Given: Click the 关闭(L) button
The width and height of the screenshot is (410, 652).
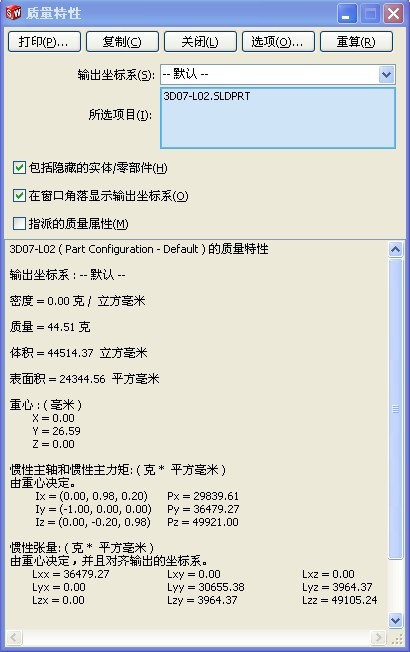Looking at the screenshot, I should (200, 42).
